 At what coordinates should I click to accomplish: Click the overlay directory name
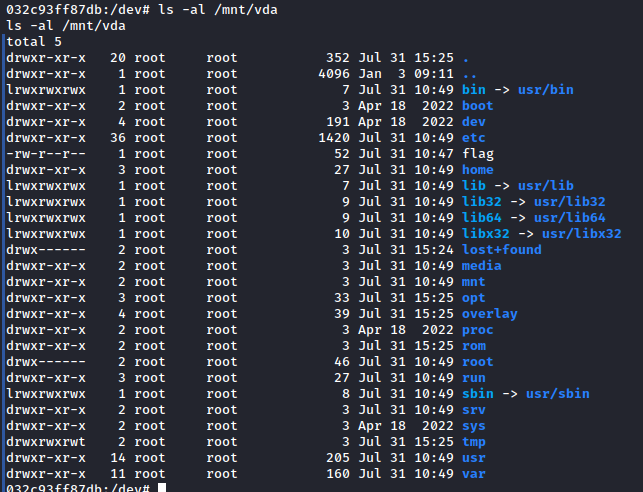pyautogui.click(x=489, y=313)
